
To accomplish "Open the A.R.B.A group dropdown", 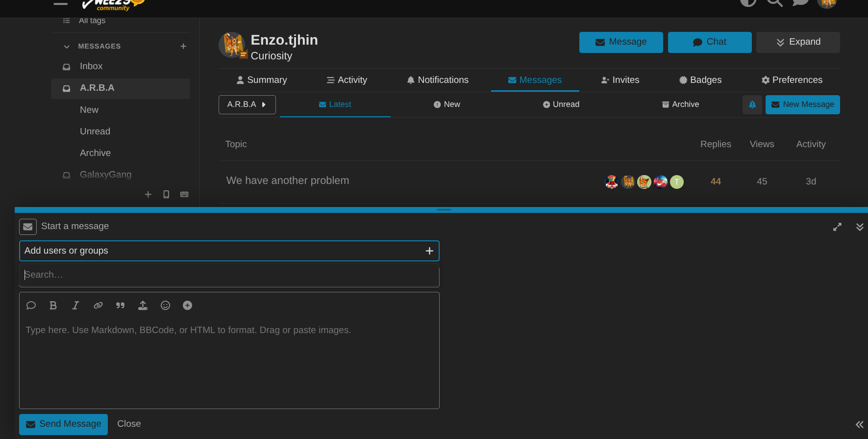I will click(247, 104).
